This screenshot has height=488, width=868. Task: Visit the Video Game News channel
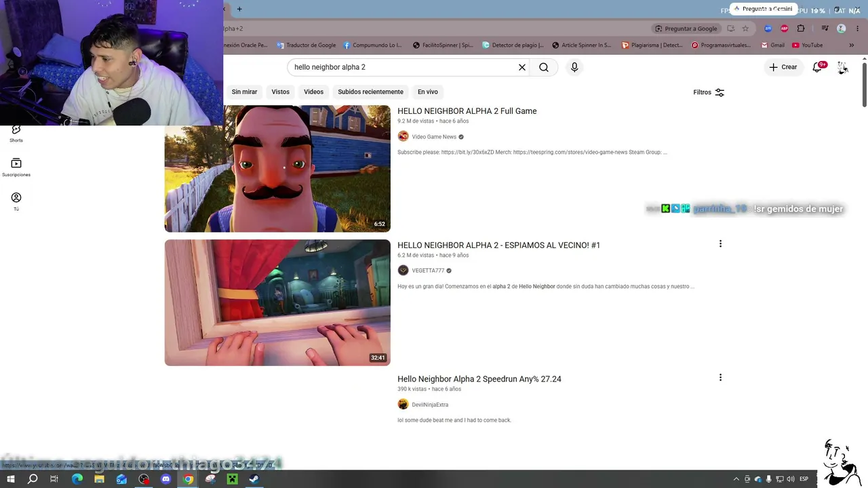pyautogui.click(x=434, y=137)
